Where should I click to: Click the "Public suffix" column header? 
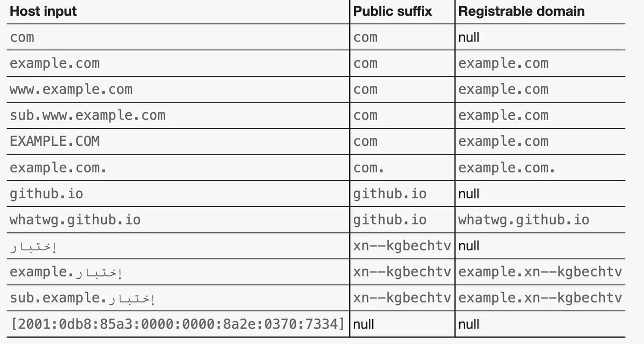point(392,11)
